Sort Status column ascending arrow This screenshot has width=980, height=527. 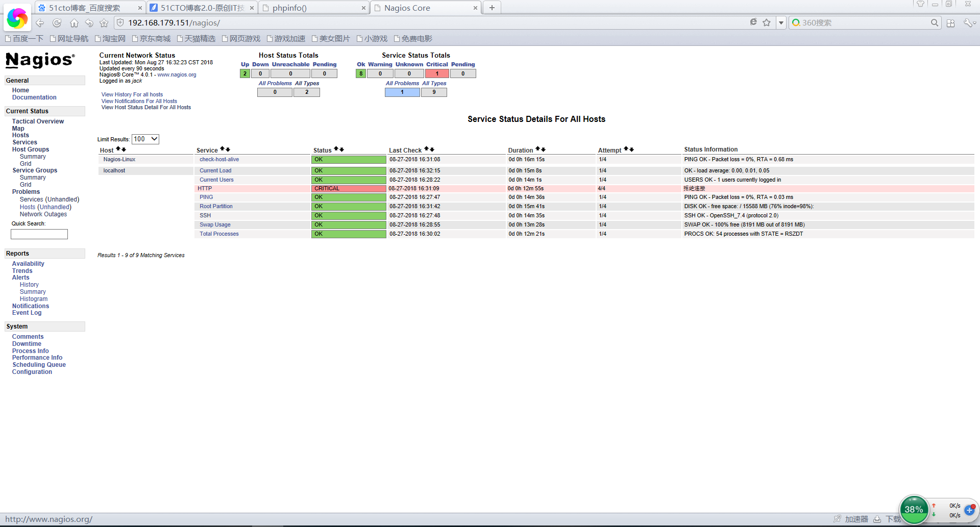[x=336, y=149]
